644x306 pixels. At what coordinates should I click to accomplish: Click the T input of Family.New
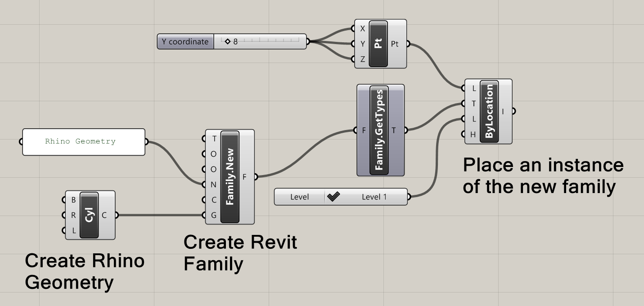214,138
